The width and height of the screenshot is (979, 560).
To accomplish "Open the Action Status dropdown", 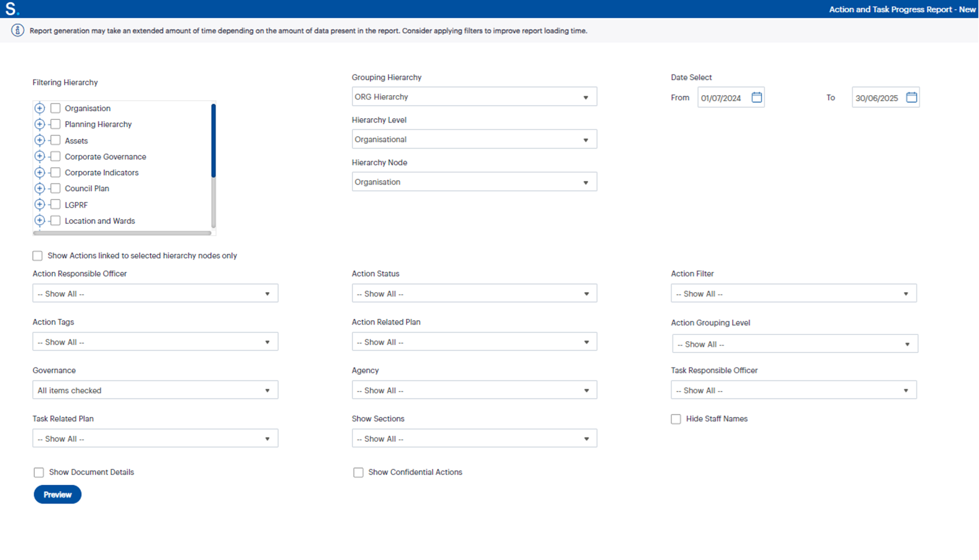I will pyautogui.click(x=474, y=293).
